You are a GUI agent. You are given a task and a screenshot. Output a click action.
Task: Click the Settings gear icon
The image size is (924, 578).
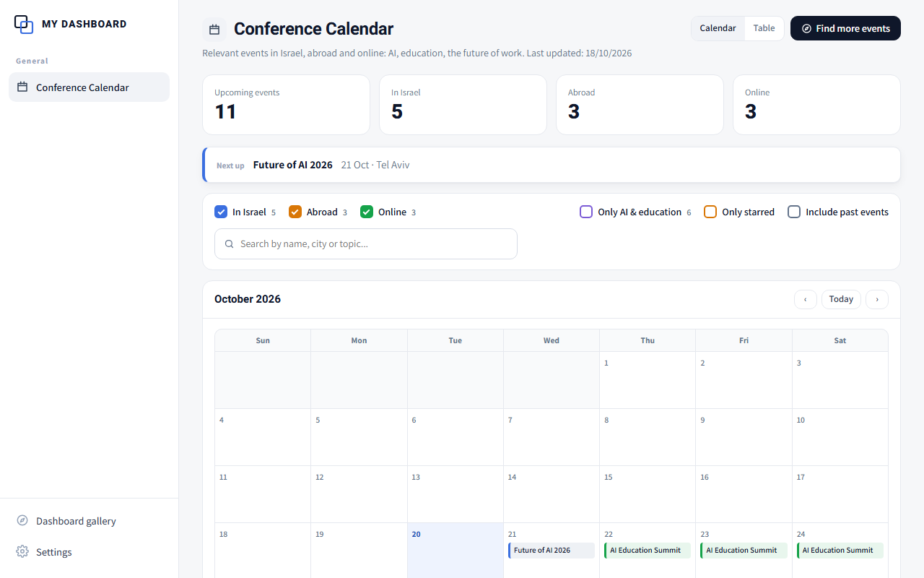tap(22, 551)
